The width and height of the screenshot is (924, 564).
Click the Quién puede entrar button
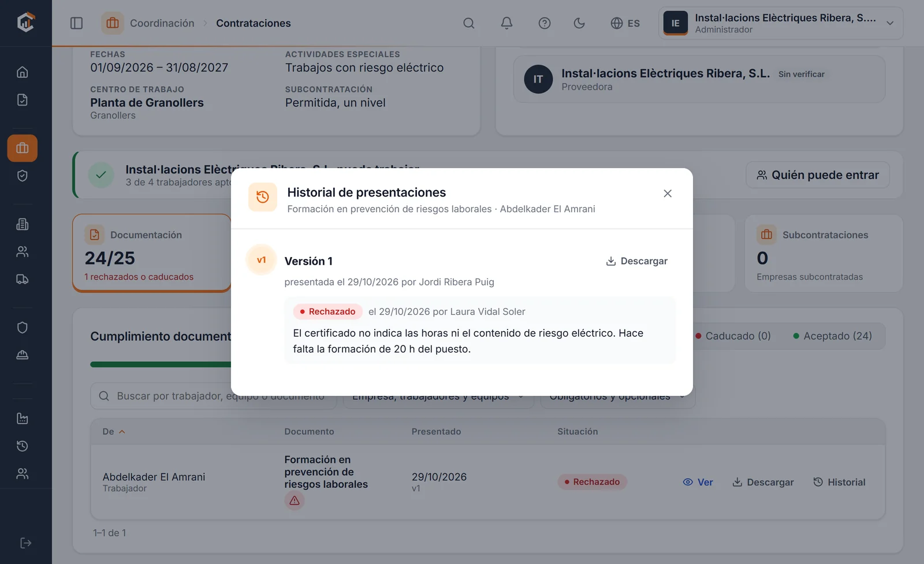[x=818, y=175]
